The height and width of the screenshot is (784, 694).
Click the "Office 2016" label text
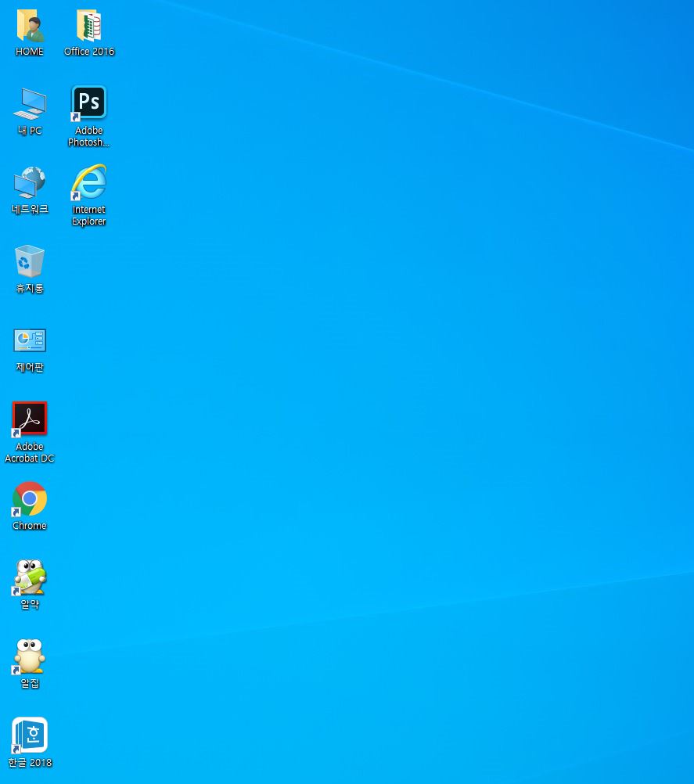(x=89, y=52)
